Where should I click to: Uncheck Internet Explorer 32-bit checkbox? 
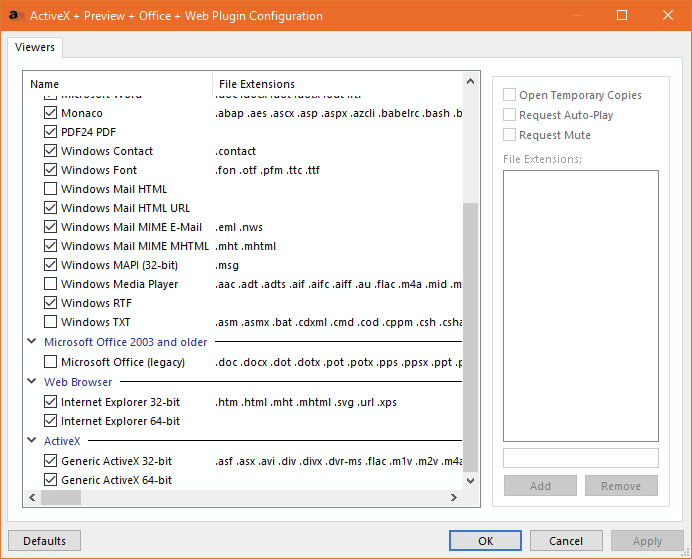(x=50, y=402)
